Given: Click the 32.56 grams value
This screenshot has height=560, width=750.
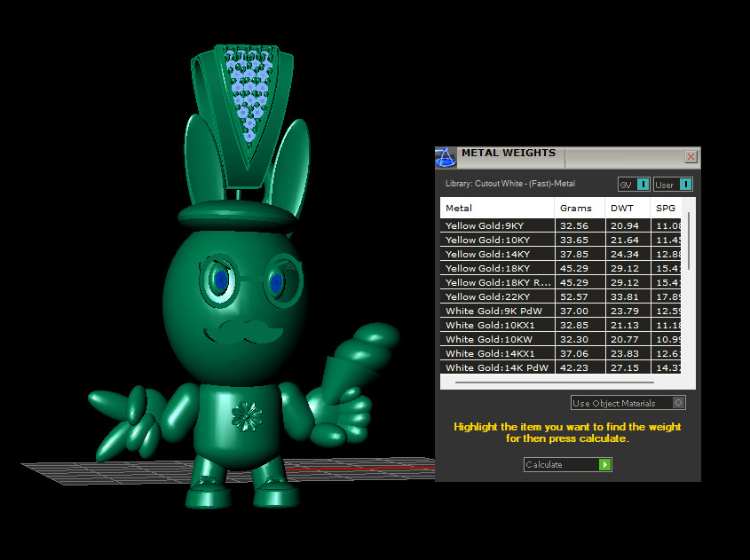Looking at the screenshot, I should pos(574,225).
